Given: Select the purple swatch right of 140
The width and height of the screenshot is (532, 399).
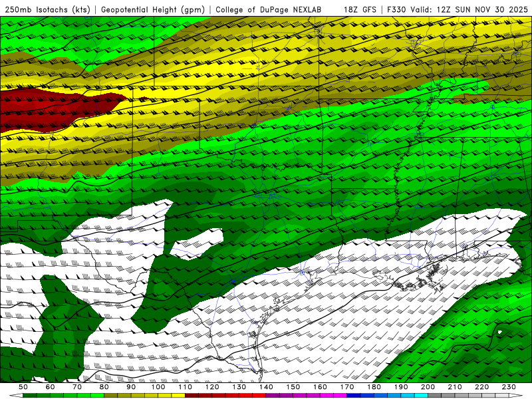Looking at the screenshot, I should coord(273,396).
